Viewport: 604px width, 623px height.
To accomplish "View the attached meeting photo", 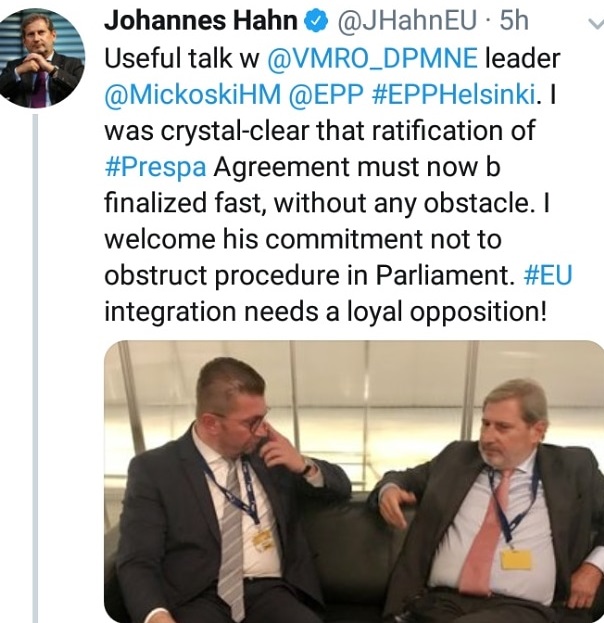I will [x=354, y=482].
